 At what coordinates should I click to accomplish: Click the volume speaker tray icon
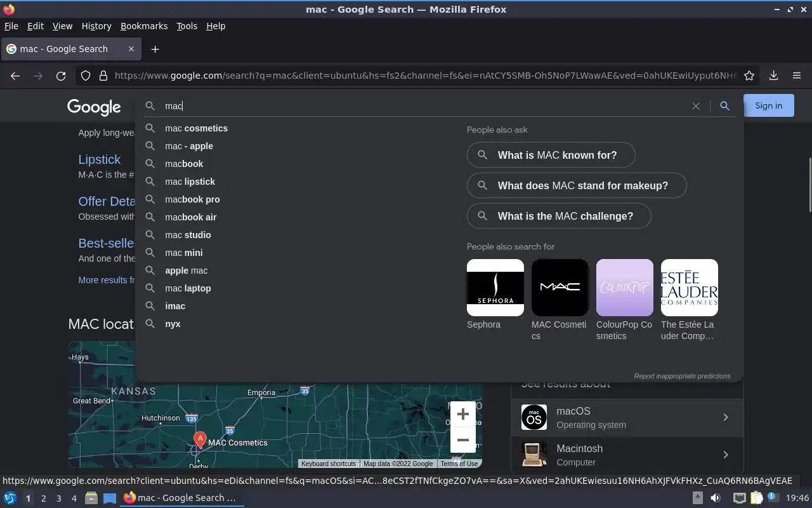click(716, 498)
